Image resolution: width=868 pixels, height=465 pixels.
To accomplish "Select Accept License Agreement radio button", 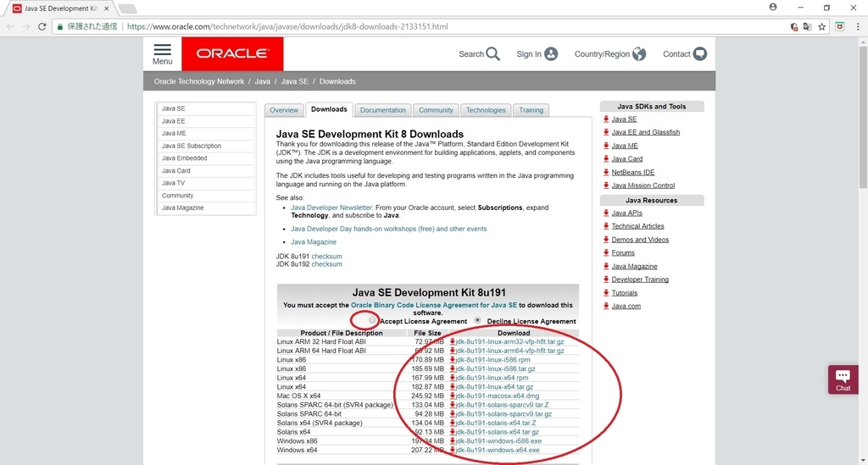I will pos(372,320).
